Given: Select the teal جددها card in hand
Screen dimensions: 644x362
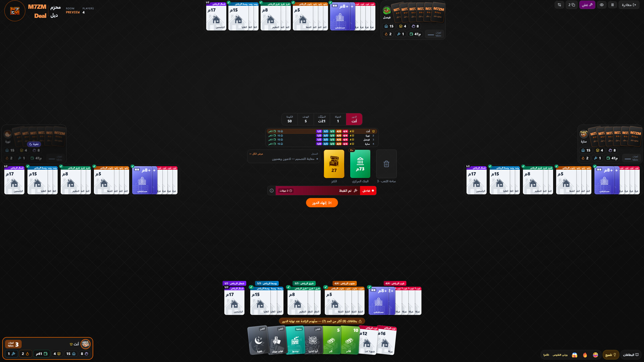Looking at the screenshot, I should click(295, 340).
